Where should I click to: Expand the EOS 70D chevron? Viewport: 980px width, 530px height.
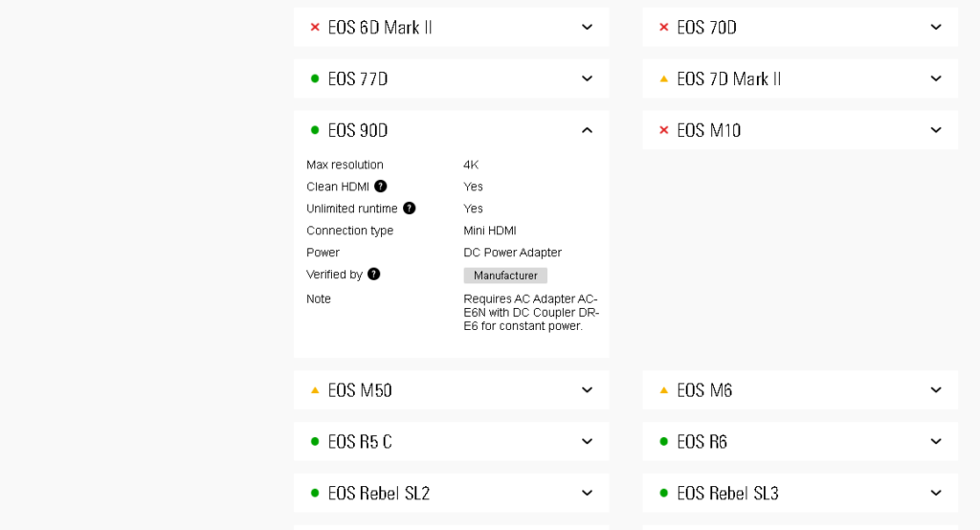point(936,27)
